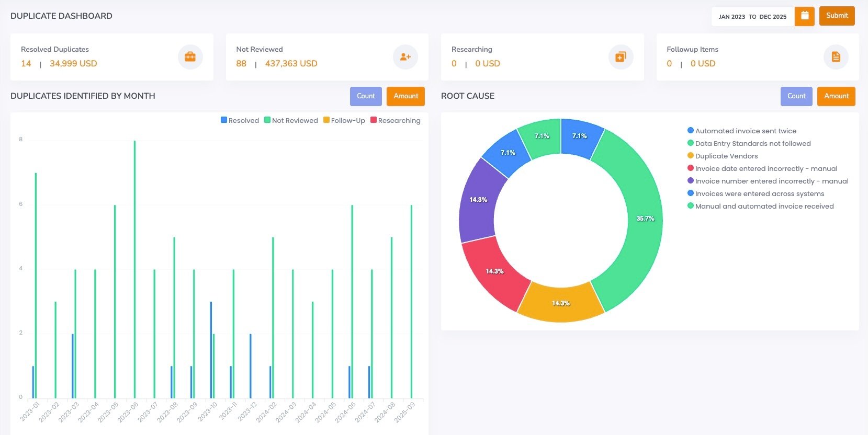Toggle the Not Reviewed legend series
The image size is (868, 435).
coord(291,120)
